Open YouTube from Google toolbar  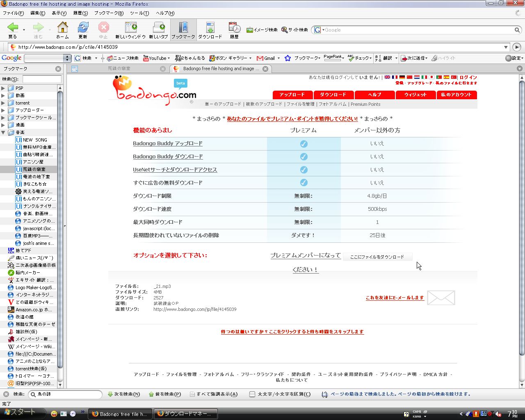pyautogui.click(x=156, y=58)
